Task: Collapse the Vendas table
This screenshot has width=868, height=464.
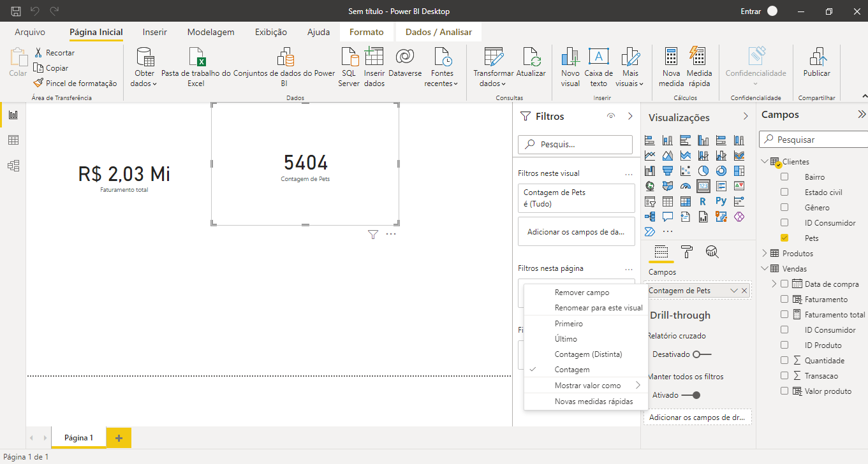Action: (x=764, y=268)
